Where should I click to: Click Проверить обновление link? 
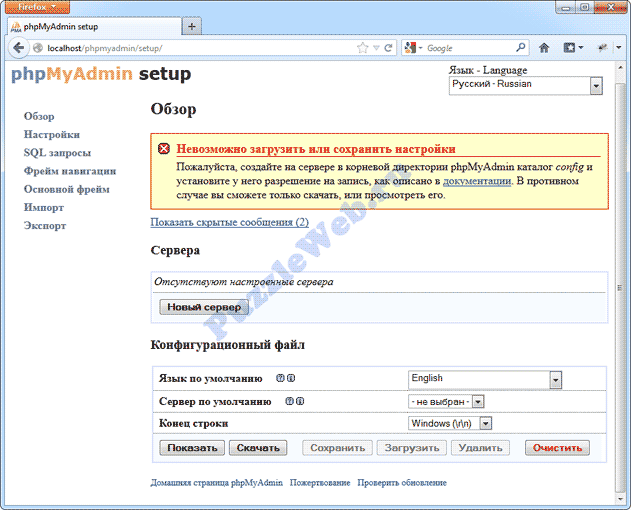[x=402, y=483]
